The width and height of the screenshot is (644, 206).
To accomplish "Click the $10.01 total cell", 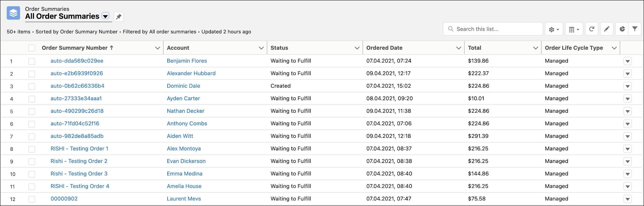I will (476, 99).
